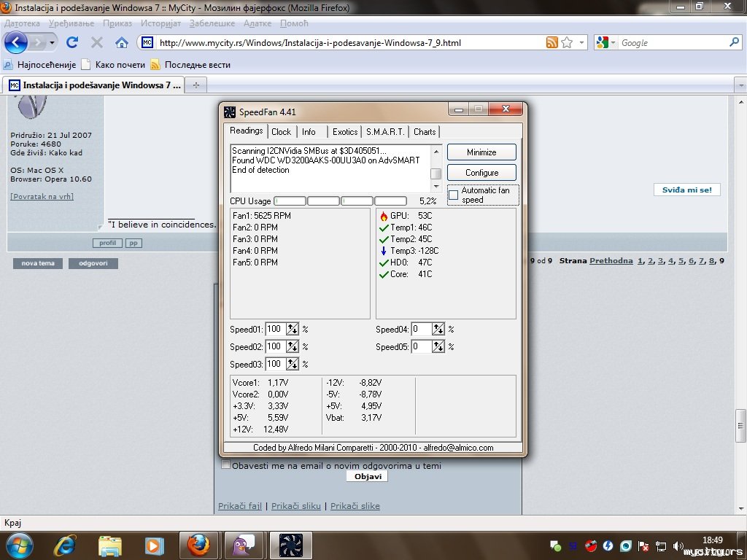747x560 pixels.
Task: Click the GPU flame temperature icon
Action: click(x=384, y=216)
